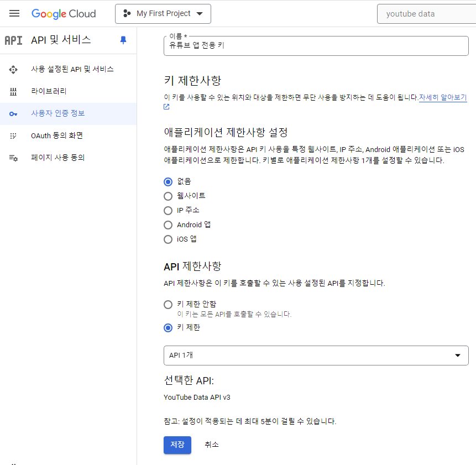476x465 pixels.
Task: Click the Google Cloud logo
Action: click(x=64, y=14)
